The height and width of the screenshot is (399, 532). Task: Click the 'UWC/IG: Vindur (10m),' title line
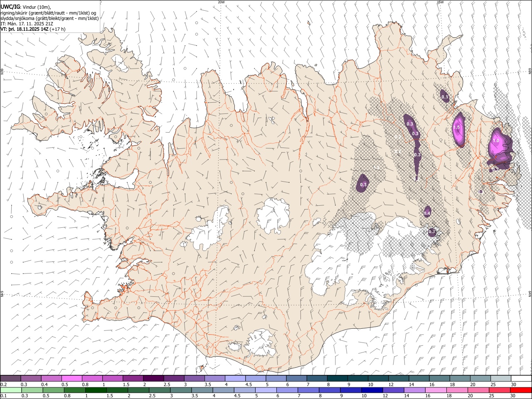click(26, 7)
